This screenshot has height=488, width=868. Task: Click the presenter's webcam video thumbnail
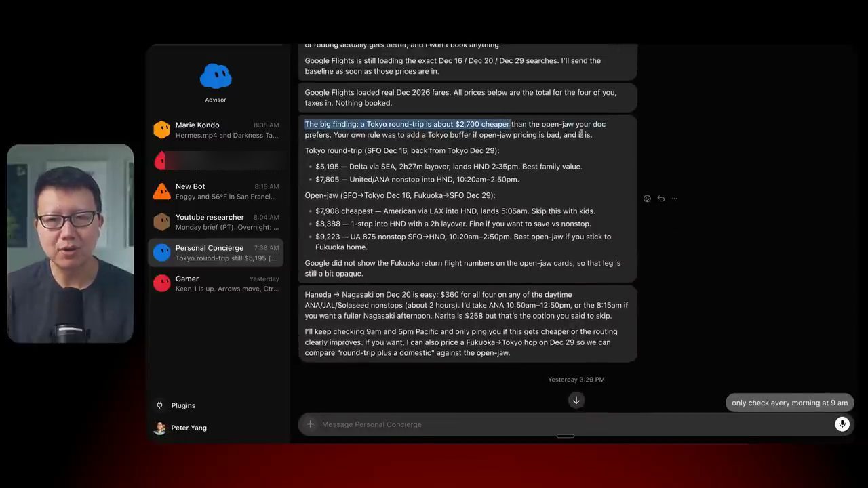point(71,243)
